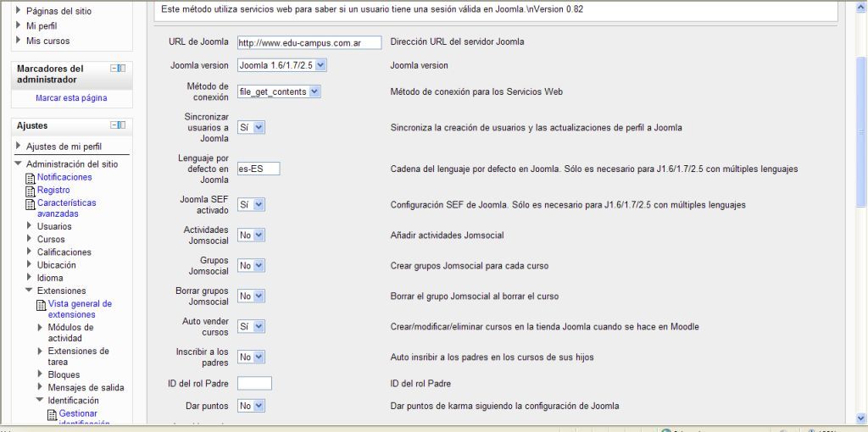Open the Notificaciones link
This screenshot has height=432, width=868.
64,178
